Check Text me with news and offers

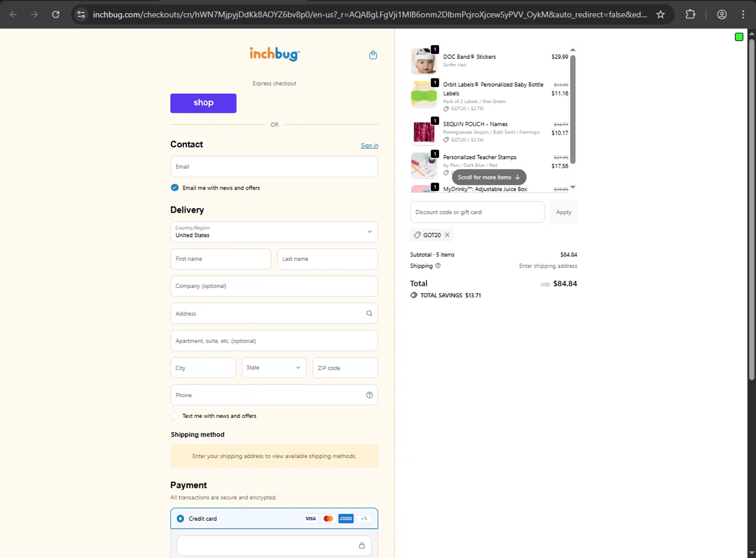pos(175,416)
